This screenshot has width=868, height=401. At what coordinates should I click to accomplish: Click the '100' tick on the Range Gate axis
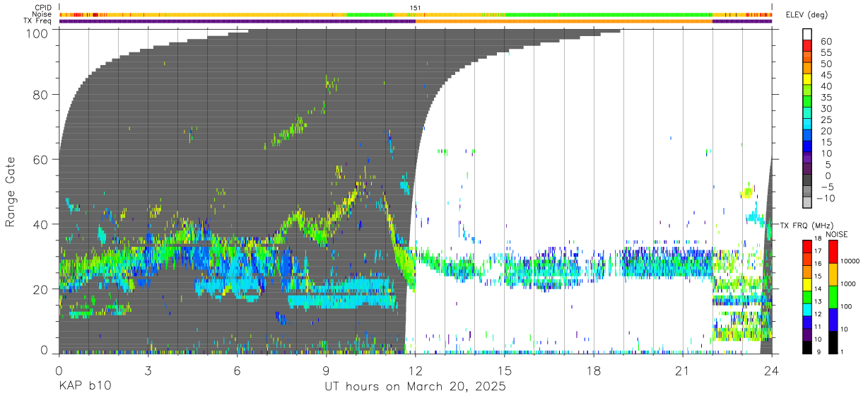click(x=37, y=33)
